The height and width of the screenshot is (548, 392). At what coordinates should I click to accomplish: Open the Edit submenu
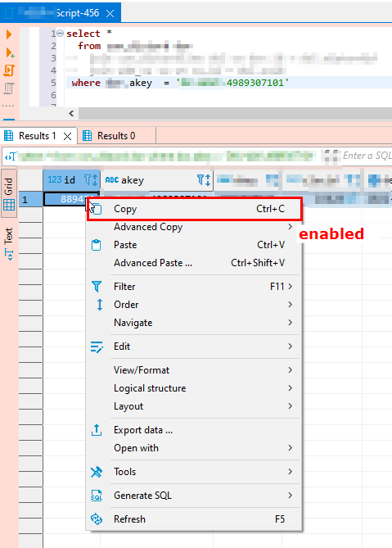click(x=194, y=346)
